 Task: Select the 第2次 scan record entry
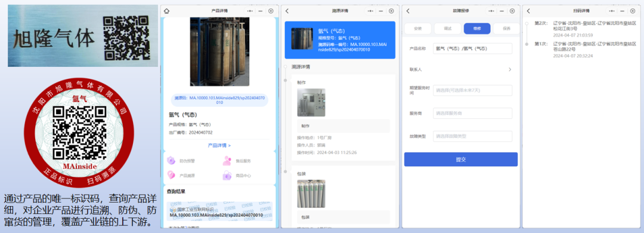(586, 29)
